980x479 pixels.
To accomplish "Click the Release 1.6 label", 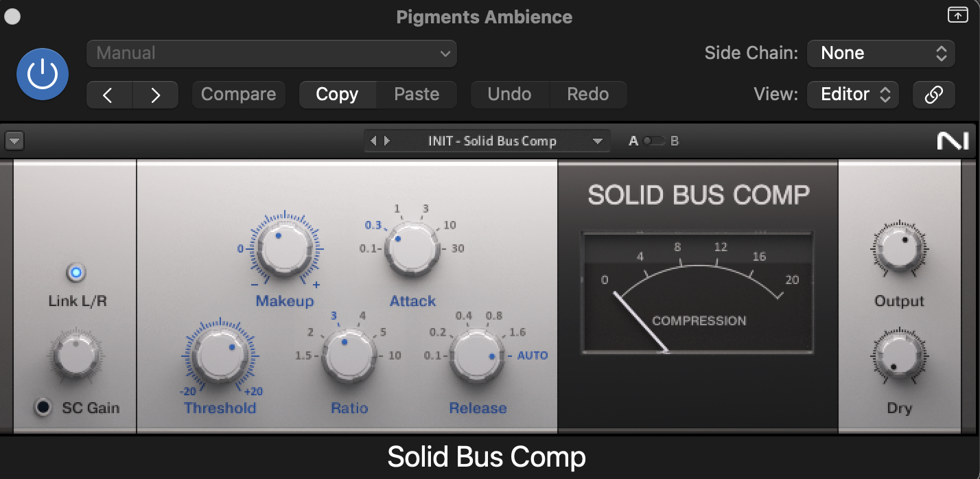I will point(517,332).
